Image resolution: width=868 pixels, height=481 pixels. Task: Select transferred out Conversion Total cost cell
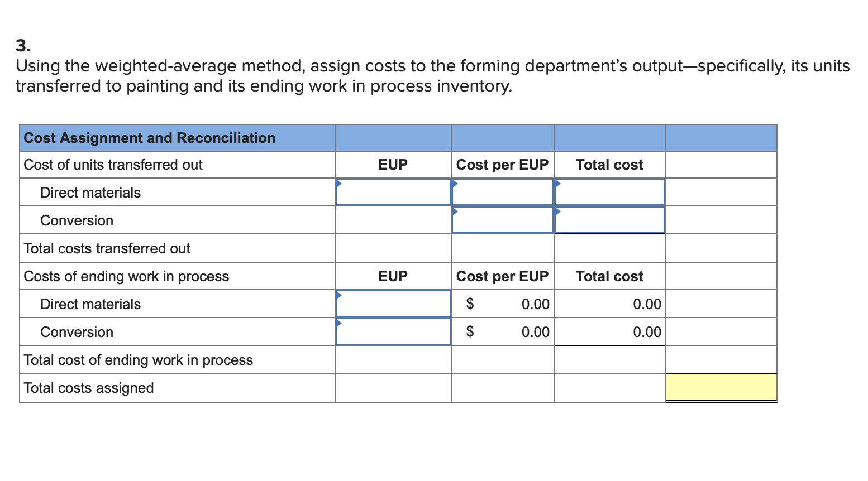tap(609, 220)
